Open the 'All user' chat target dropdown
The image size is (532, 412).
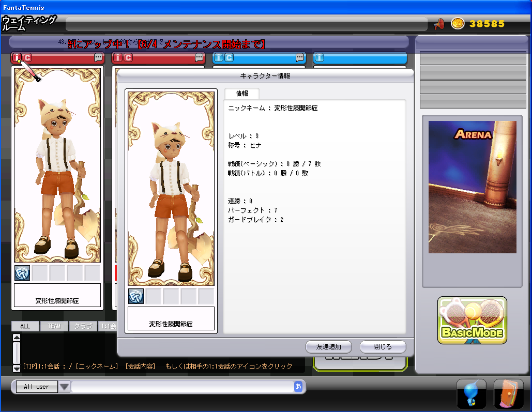click(x=64, y=387)
